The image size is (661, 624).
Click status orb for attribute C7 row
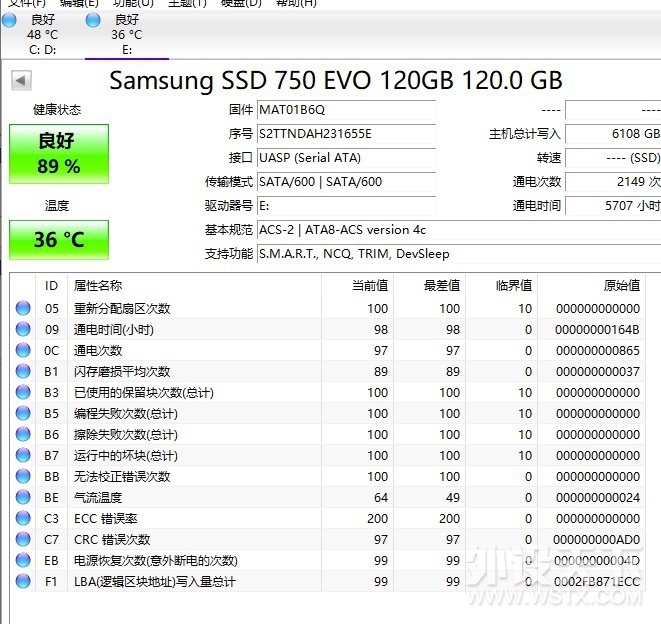pyautogui.click(x=23, y=540)
